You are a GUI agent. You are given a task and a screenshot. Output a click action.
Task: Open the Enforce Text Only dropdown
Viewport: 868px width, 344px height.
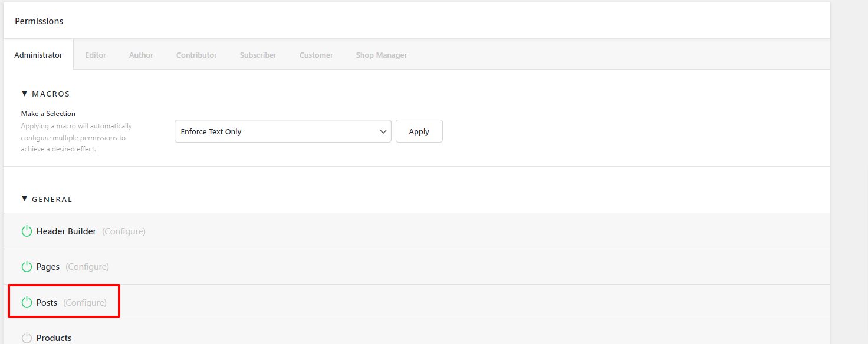click(283, 131)
